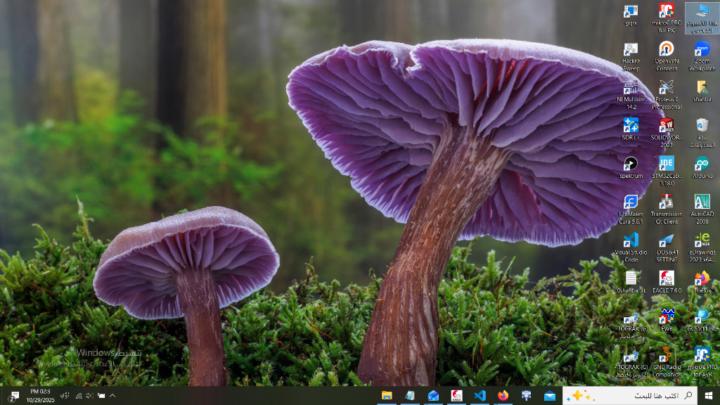Open the Arduino desktop shortcut
This screenshot has width=720, height=405.
(702, 163)
